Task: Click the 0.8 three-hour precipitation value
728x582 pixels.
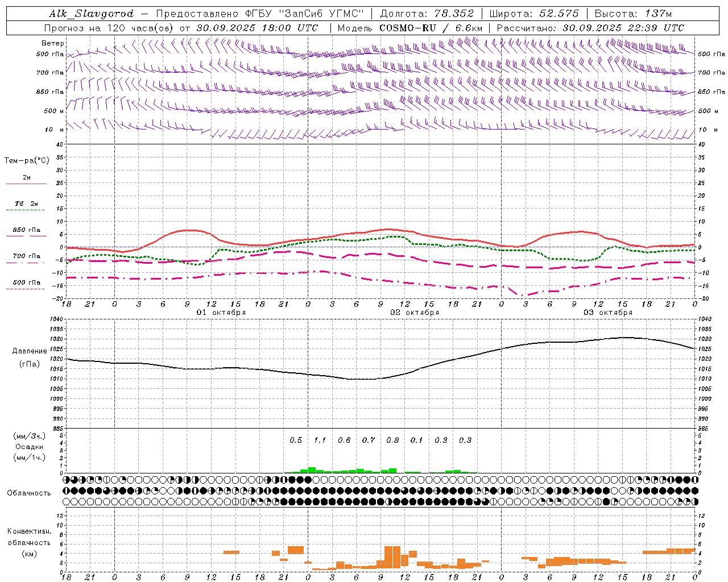Action: pos(392,440)
